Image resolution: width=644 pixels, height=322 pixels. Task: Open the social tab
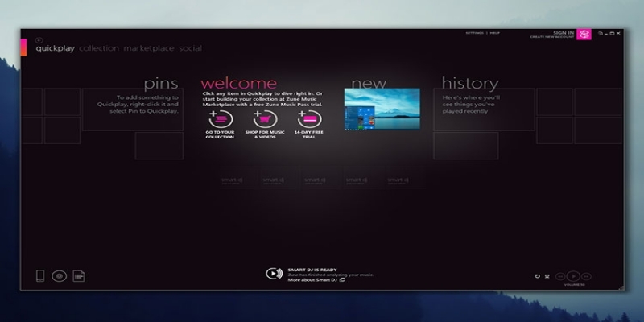tap(191, 49)
